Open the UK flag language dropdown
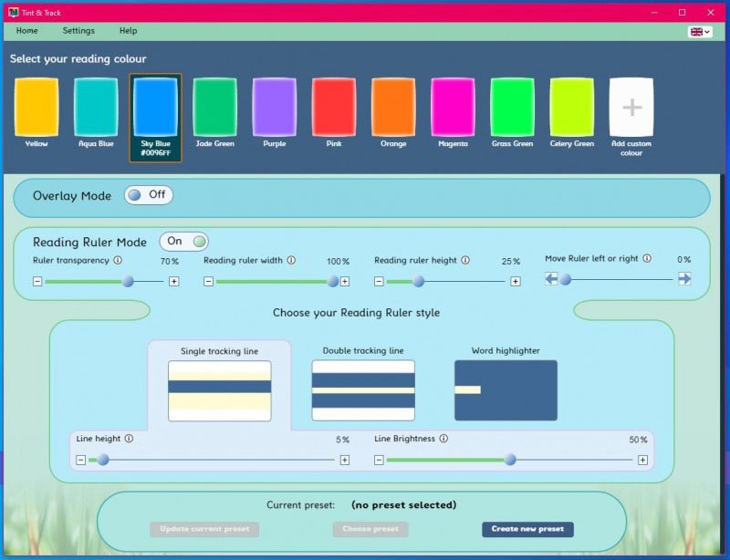This screenshot has height=560, width=730. click(x=700, y=32)
